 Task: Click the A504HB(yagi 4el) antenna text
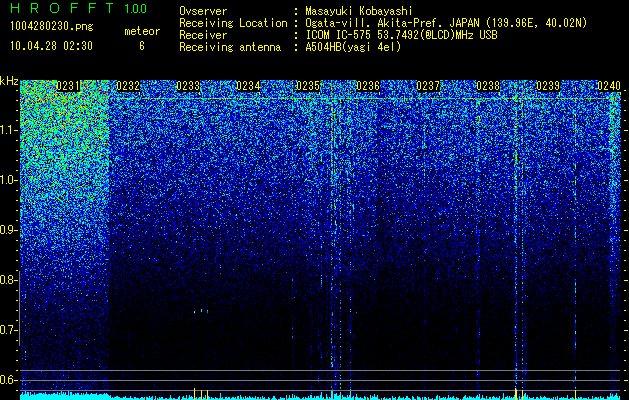(353, 47)
